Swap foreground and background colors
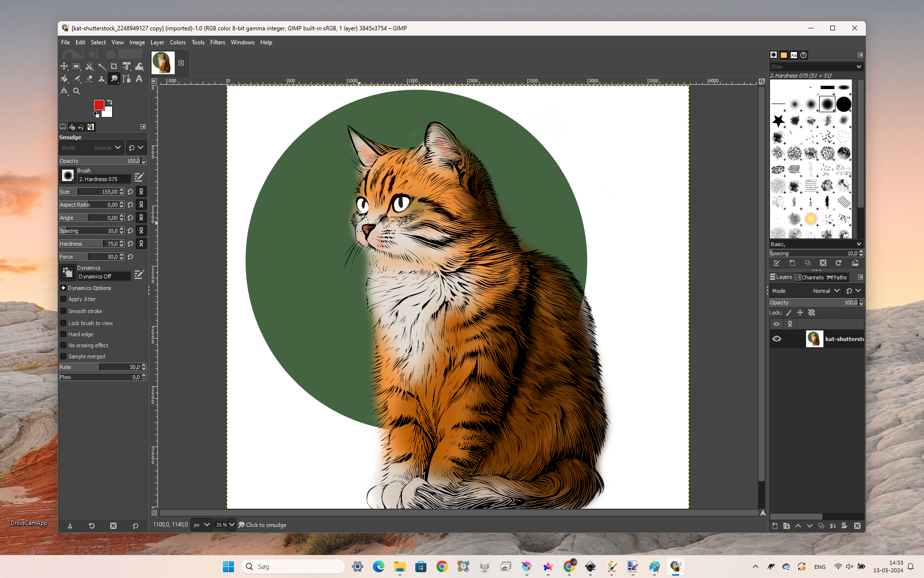Screen dimensions: 924x578 pos(110,102)
